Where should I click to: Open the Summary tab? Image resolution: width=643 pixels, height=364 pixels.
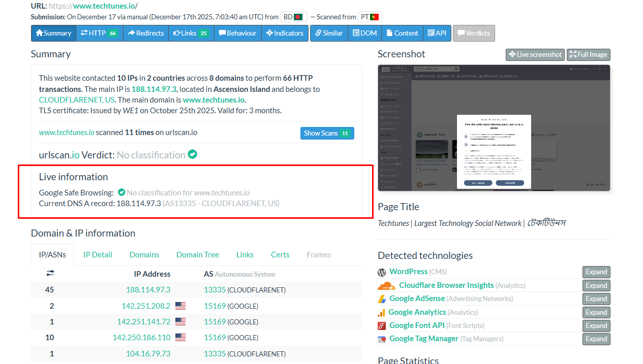[53, 33]
